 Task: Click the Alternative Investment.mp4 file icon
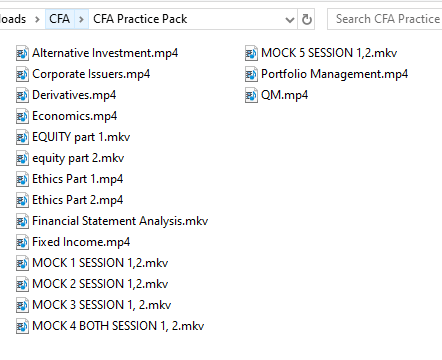[x=22, y=53]
